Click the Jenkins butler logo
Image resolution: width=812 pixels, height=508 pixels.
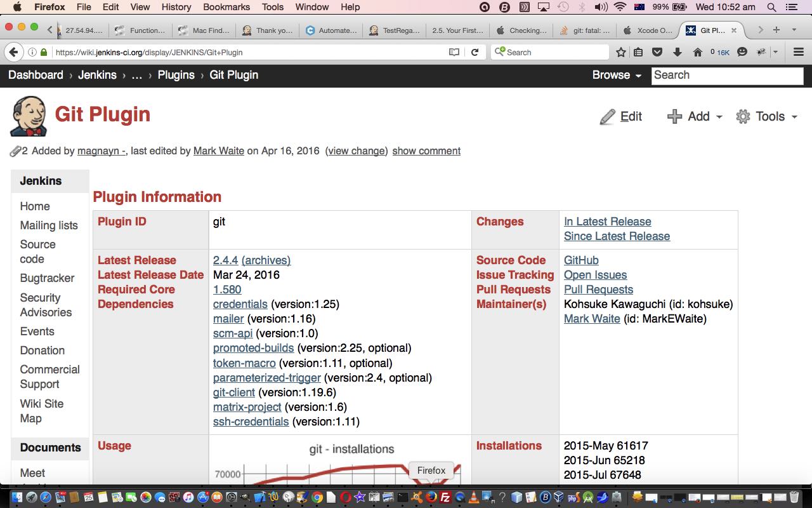[x=29, y=116]
